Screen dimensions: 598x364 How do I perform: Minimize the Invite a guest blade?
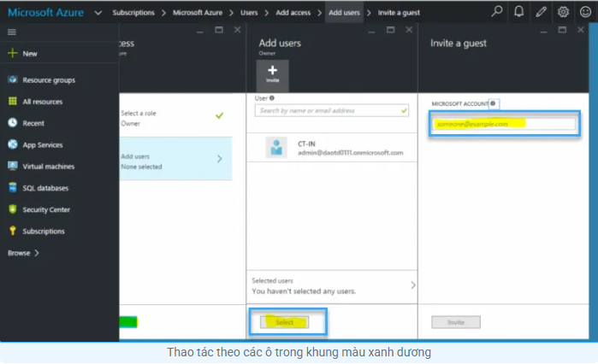tap(543, 32)
